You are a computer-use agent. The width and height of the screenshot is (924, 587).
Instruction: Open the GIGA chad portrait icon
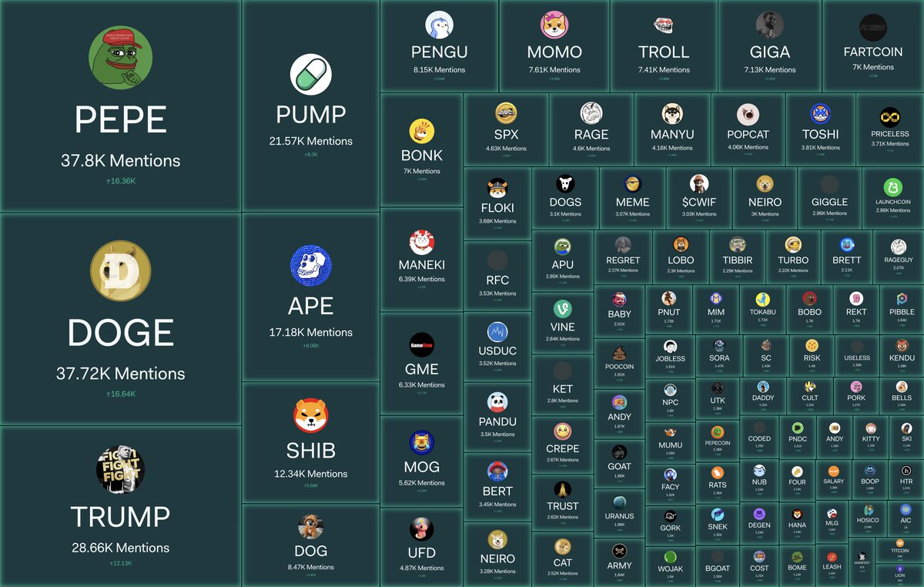pos(769,25)
